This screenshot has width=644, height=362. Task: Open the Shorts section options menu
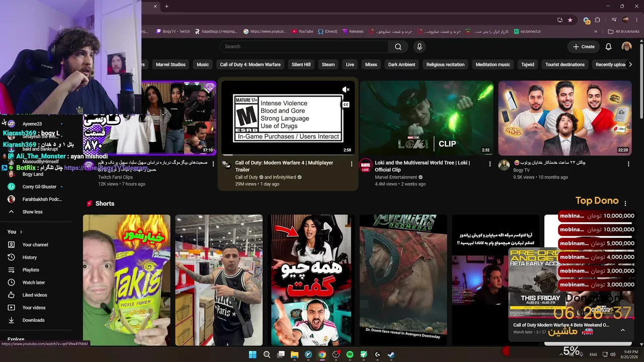tap(625, 204)
